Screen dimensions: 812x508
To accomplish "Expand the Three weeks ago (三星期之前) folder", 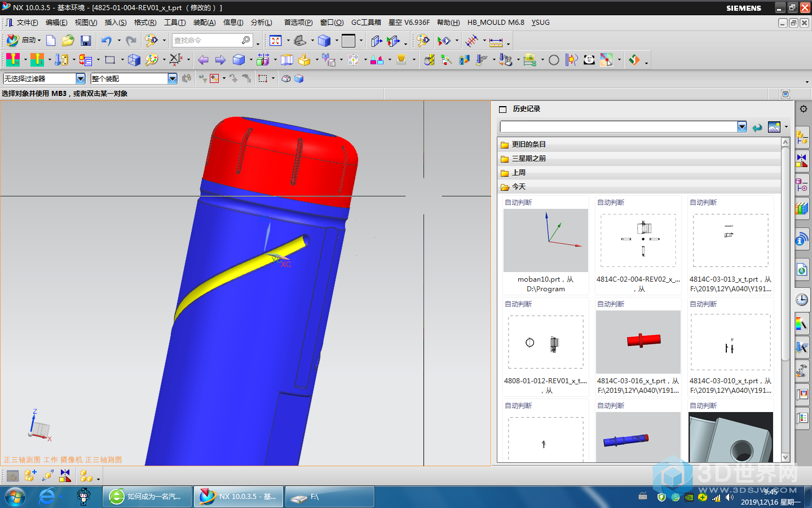I will [x=640, y=159].
